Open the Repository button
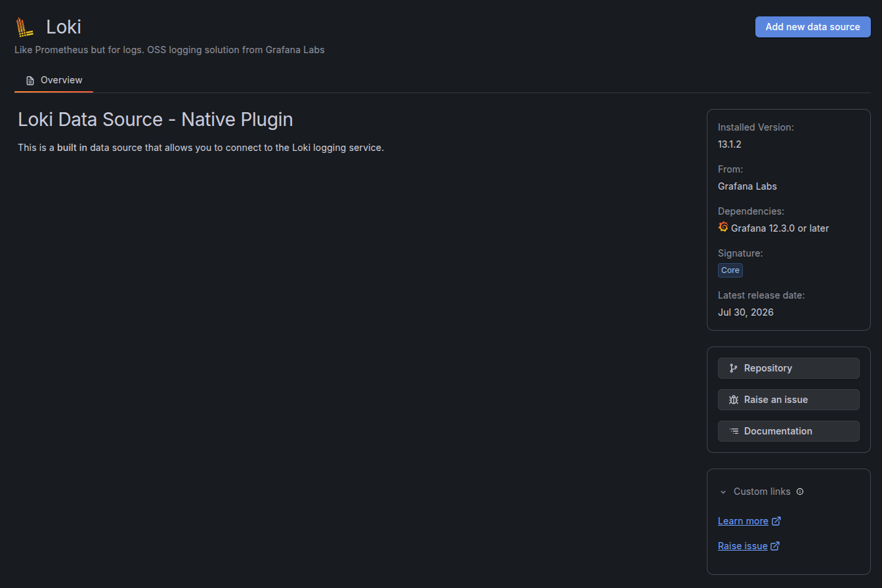This screenshot has height=588, width=882. click(788, 368)
